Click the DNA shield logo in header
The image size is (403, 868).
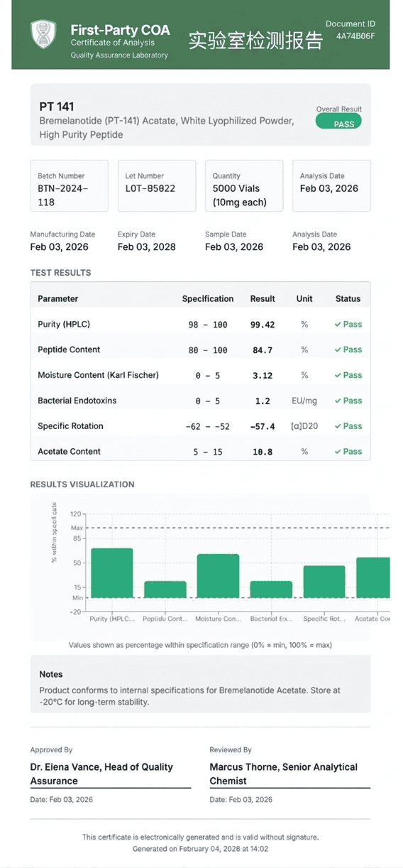[43, 35]
